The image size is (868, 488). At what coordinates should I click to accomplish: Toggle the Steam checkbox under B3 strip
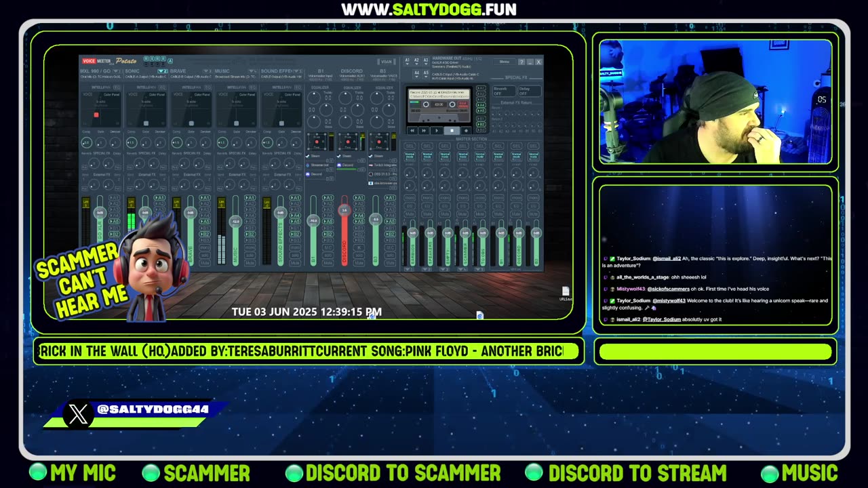(370, 156)
